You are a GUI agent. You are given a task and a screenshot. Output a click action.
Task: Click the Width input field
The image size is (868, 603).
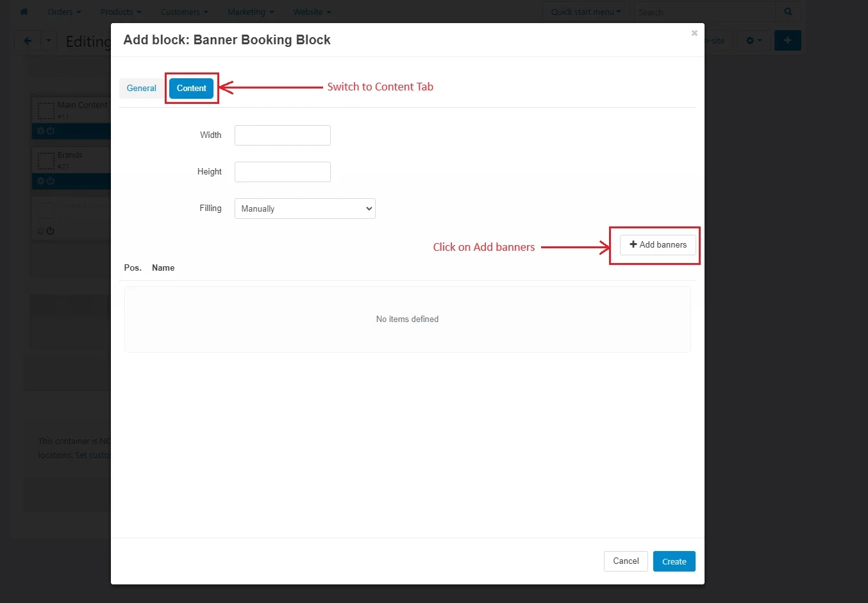click(x=283, y=135)
